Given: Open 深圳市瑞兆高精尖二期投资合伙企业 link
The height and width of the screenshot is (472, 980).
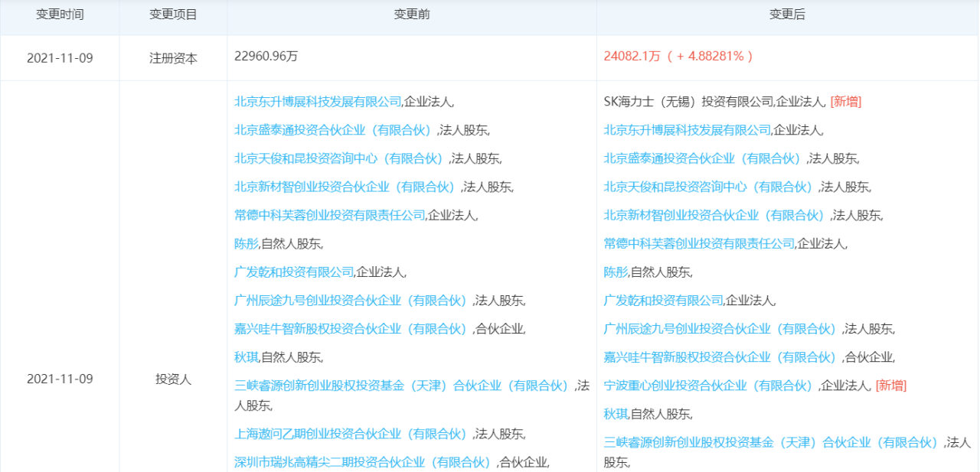Looking at the screenshot, I should click(365, 462).
